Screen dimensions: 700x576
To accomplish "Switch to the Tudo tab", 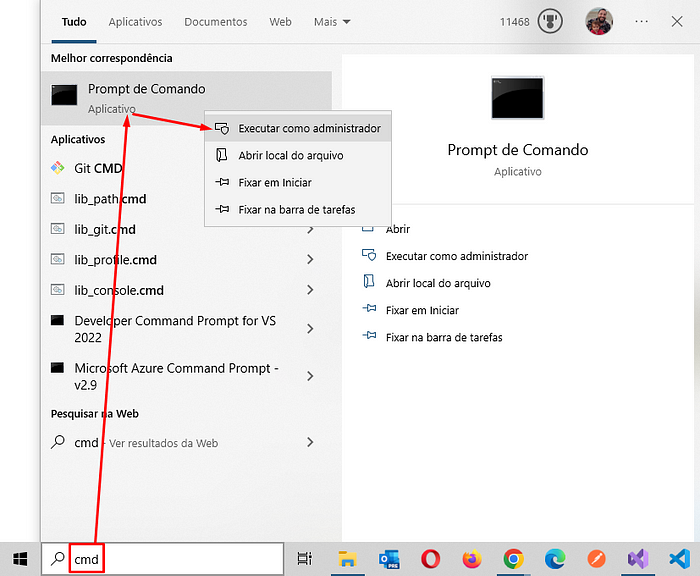I will (x=74, y=21).
